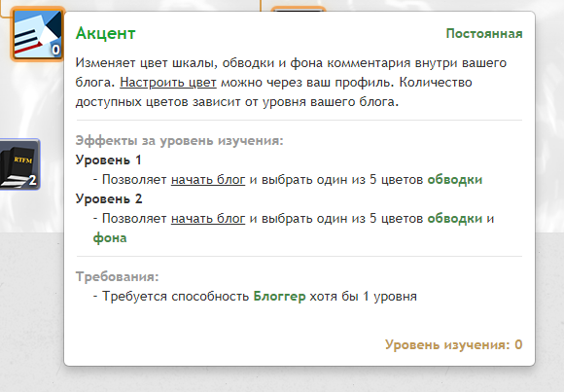Click the Уровень 1 heading
Screen dimensions: 564x392
pos(108,160)
